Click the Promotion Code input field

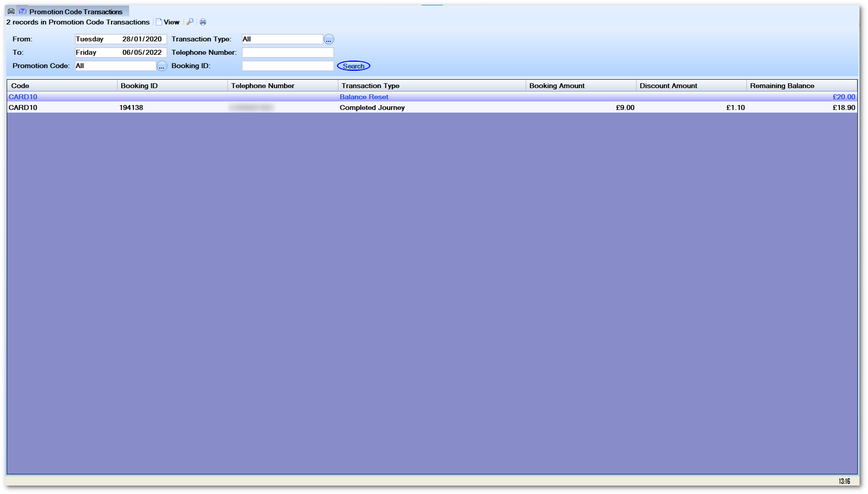(115, 66)
